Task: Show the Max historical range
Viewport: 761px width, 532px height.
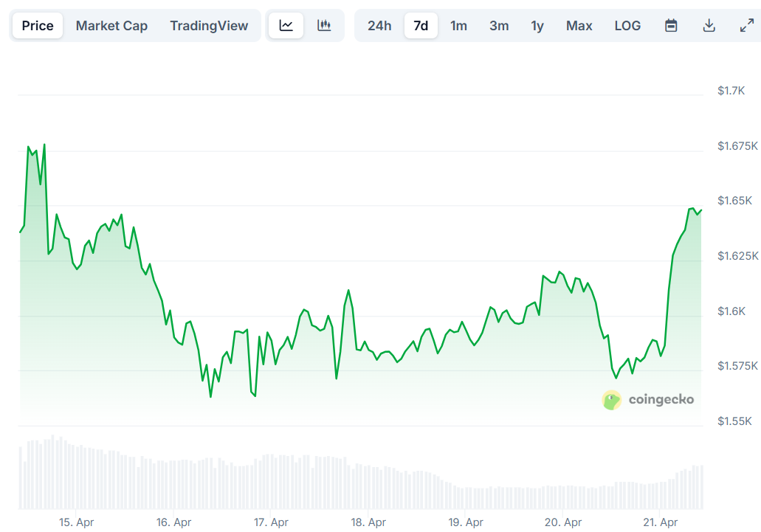Action: [x=579, y=25]
